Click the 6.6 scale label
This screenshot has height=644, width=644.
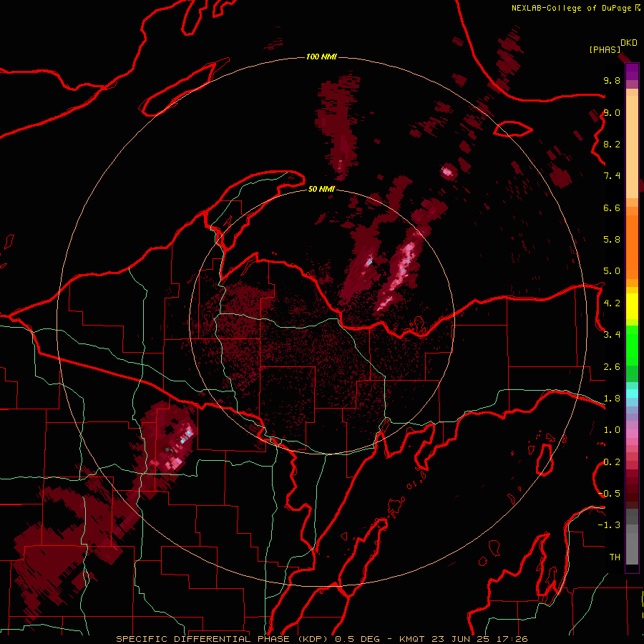(x=612, y=208)
